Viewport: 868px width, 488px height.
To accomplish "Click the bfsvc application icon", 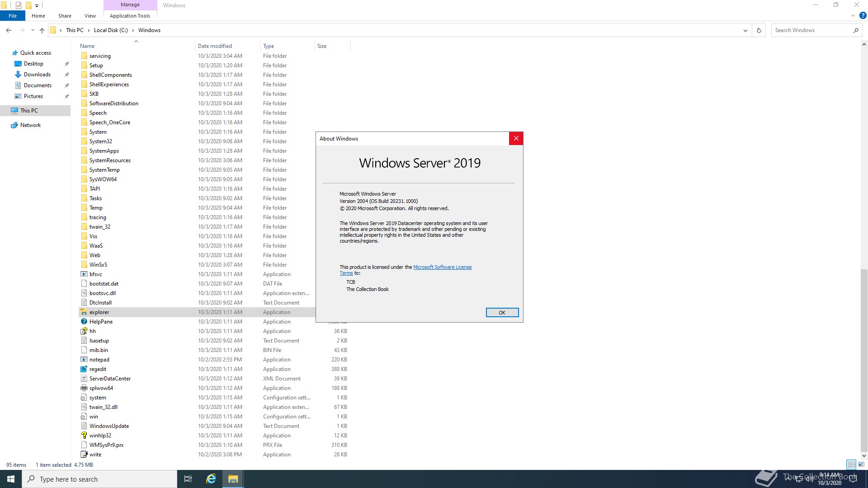I will pos(84,274).
